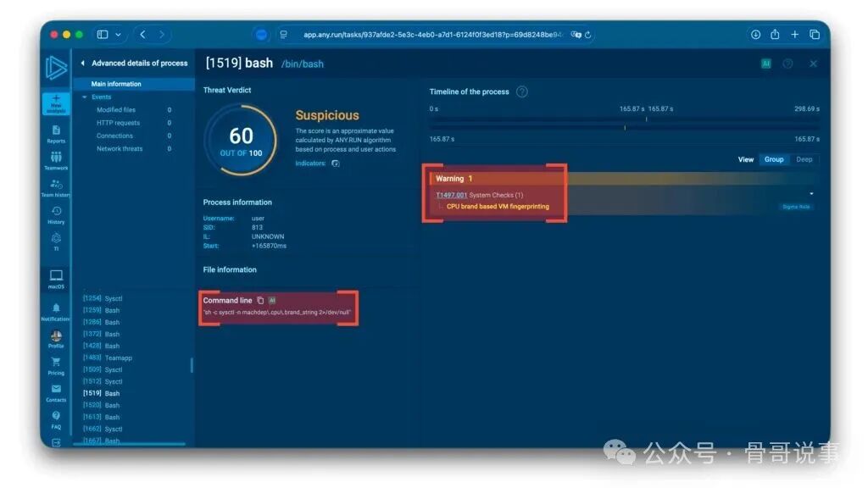868x488 pixels.
Task: Click the command line string text
Action: tap(277, 313)
